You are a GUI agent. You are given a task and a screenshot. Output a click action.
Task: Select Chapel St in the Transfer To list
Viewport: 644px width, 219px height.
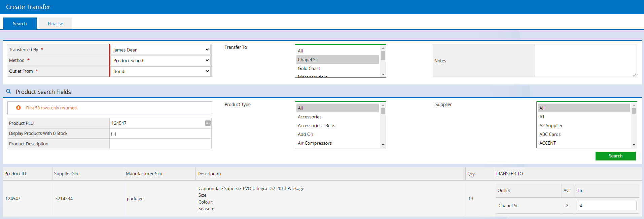[337, 60]
